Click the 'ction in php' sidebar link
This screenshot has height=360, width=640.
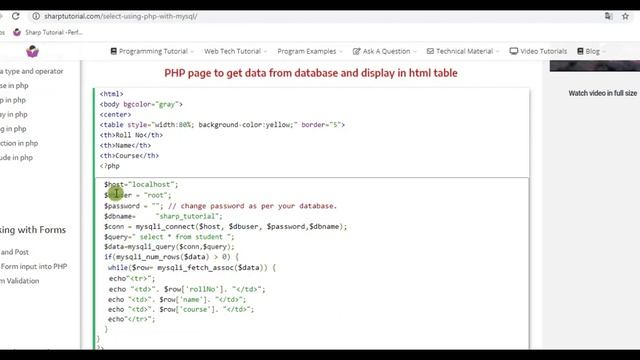pyautogui.click(x=19, y=143)
